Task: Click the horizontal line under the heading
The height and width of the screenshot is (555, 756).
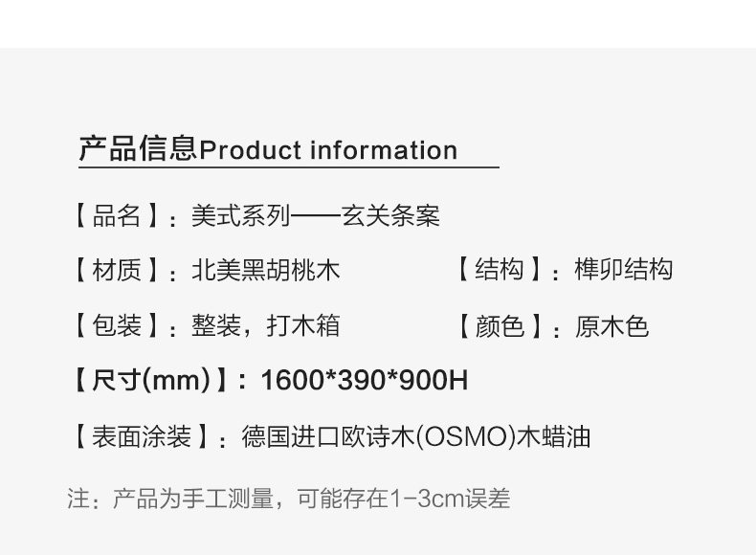Action: click(288, 167)
